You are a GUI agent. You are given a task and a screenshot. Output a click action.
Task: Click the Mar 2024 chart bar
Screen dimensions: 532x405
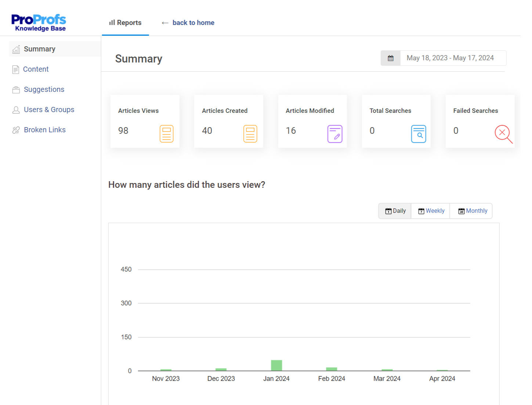tap(387, 370)
